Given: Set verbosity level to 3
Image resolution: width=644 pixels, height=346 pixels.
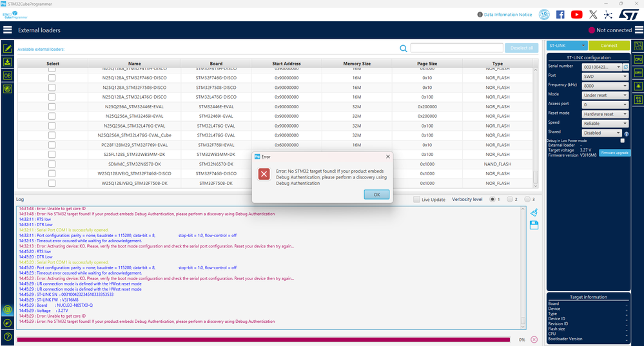Looking at the screenshot, I should tap(527, 199).
